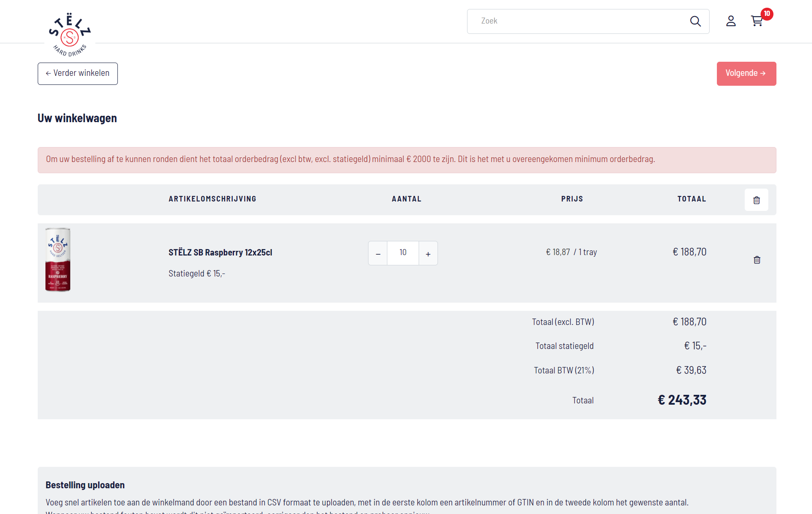812x514 pixels.
Task: Click the grand total € 243,33
Action: tap(682, 400)
